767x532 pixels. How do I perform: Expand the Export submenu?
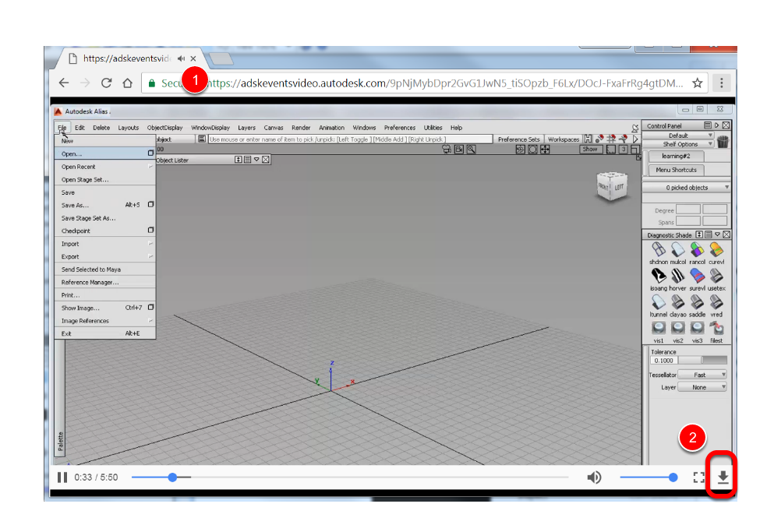(105, 257)
